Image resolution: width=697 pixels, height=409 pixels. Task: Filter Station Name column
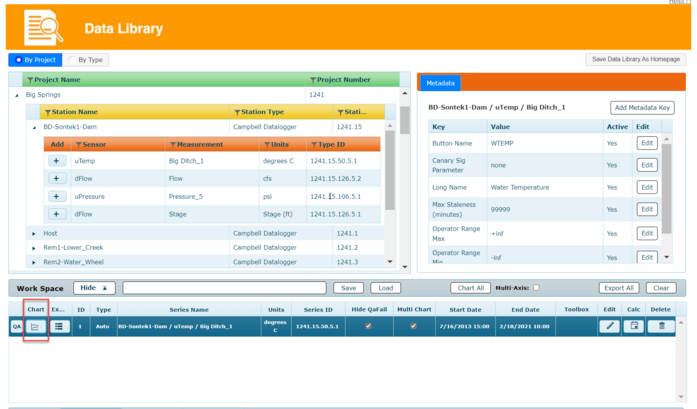(48, 112)
